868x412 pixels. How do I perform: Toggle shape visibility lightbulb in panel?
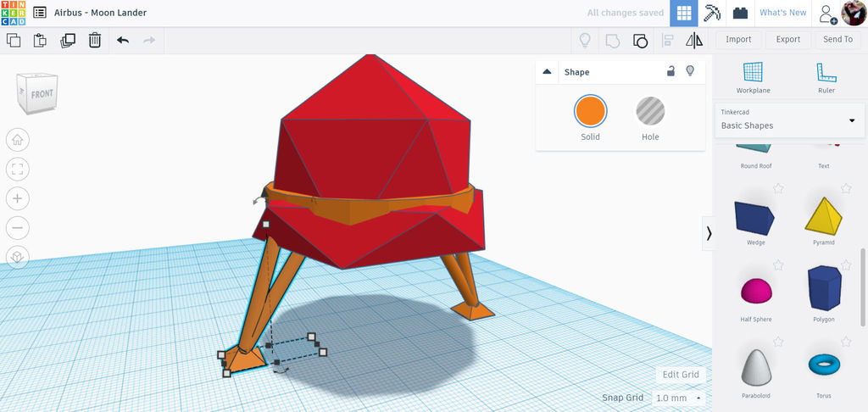tap(690, 71)
